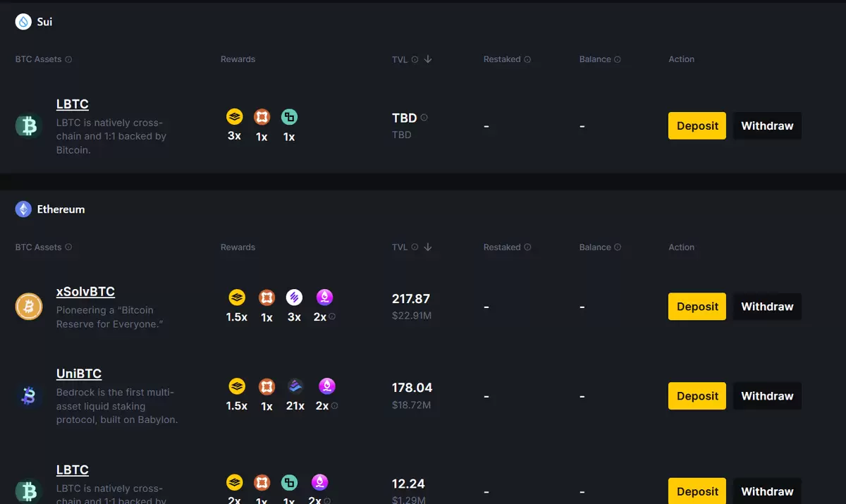The height and width of the screenshot is (504, 846).
Task: Open the UniBTC asset link
Action: coord(79,374)
